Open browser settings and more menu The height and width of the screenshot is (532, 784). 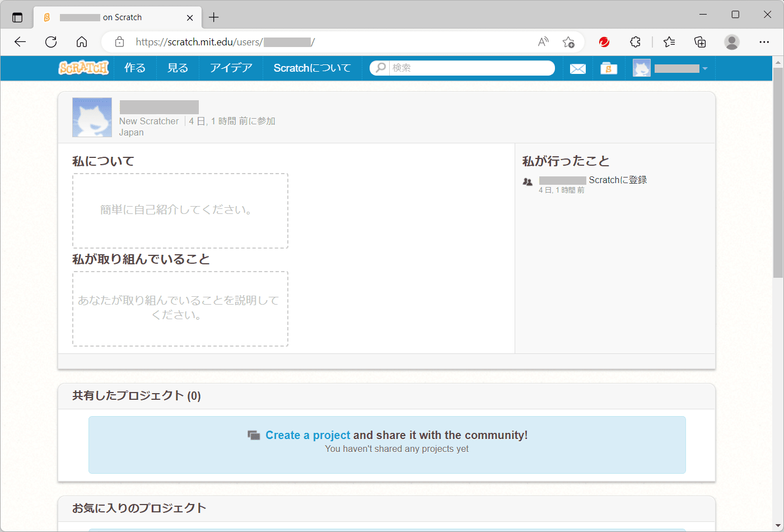tap(764, 42)
